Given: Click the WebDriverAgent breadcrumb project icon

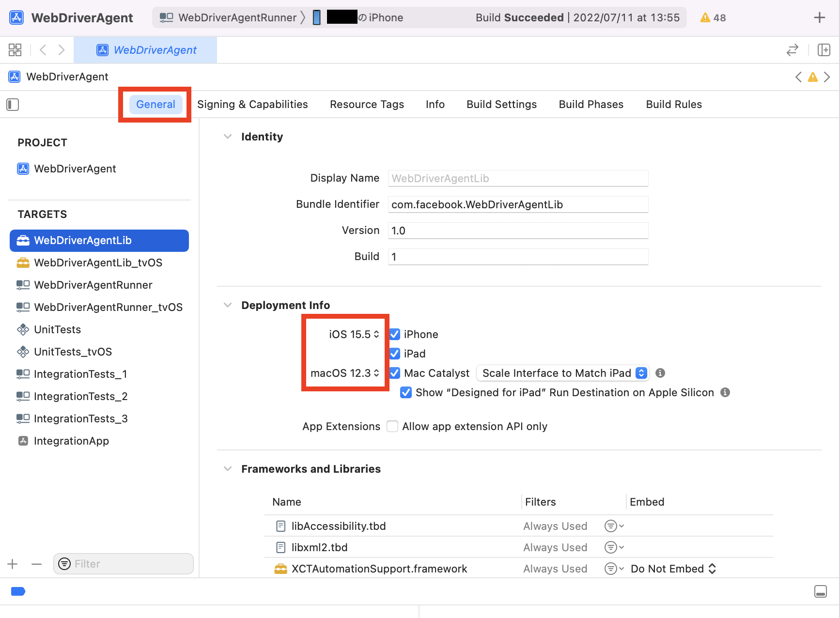Looking at the screenshot, I should 15,77.
